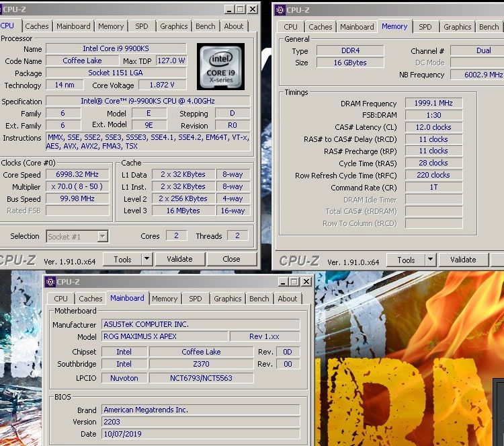Open the Graphics tab in the CPU window

pos(173,26)
